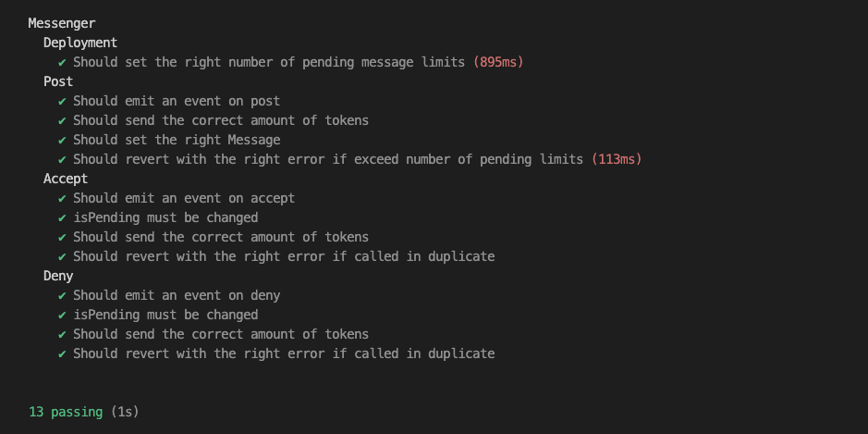Click the '(1s)' total time text

(x=125, y=413)
